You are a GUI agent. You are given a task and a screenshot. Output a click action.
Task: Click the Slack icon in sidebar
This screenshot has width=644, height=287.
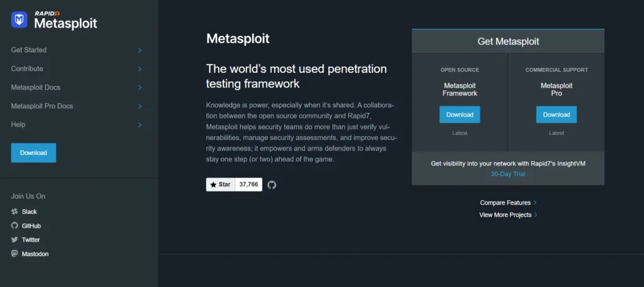coord(14,211)
